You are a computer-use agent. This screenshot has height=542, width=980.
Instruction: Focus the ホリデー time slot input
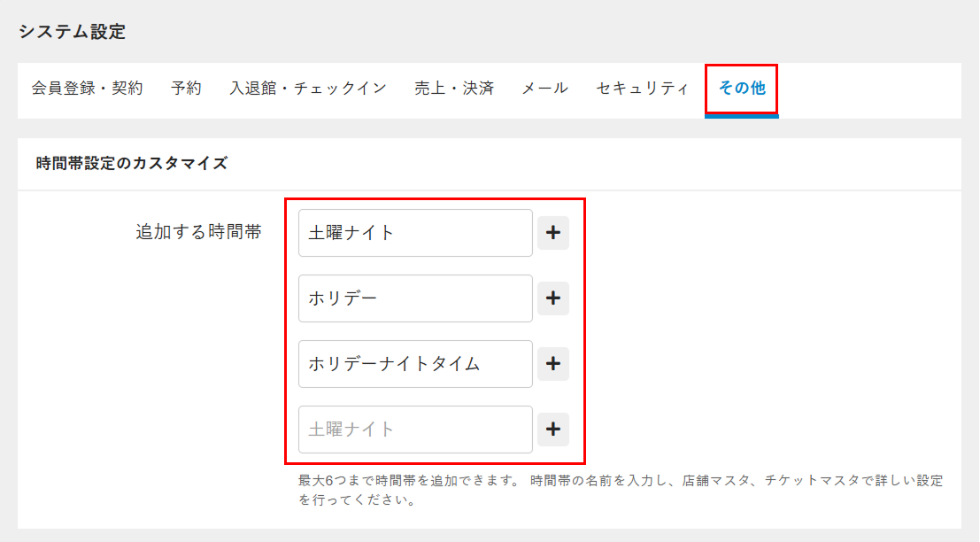point(415,298)
